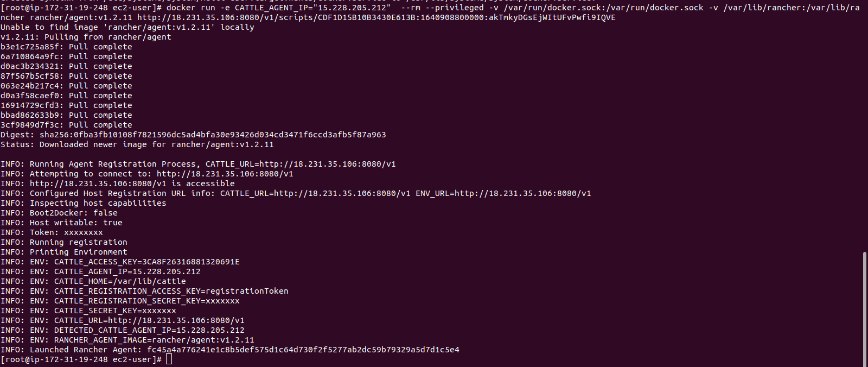868x367 pixels.
Task: Click the CATTLE_AGENT_IP env value 15.228.205.212
Action: [x=167, y=271]
